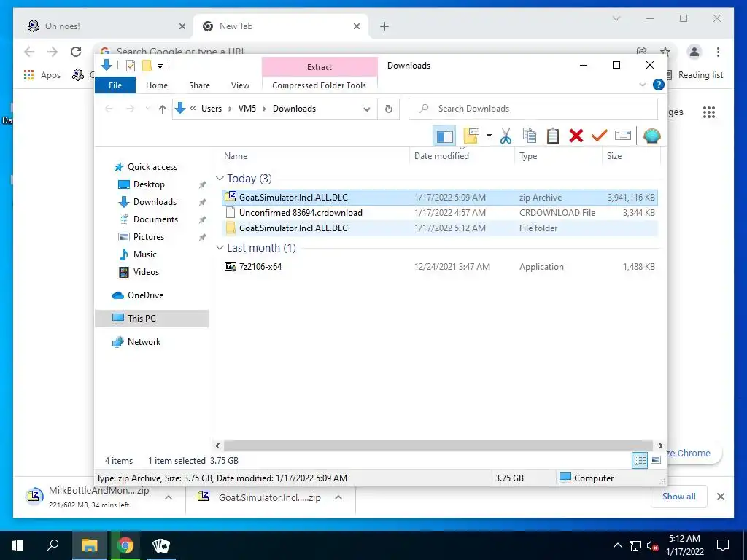Collapse the Today (3) group

(220, 178)
